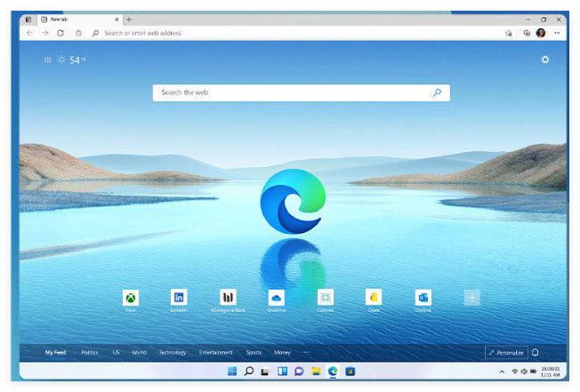Click the home/lock icon beside address bar

pos(78,33)
